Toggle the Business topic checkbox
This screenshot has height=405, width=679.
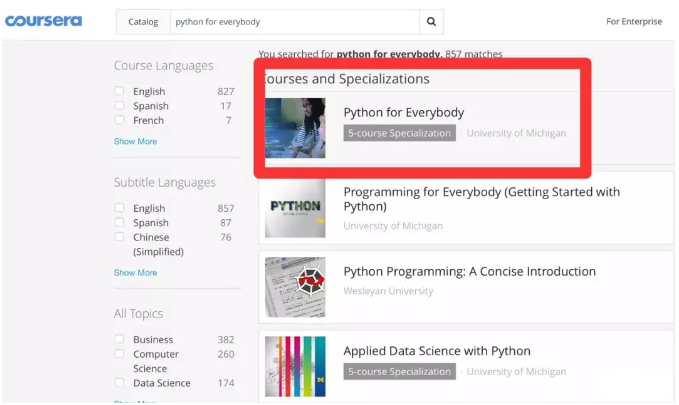point(120,340)
